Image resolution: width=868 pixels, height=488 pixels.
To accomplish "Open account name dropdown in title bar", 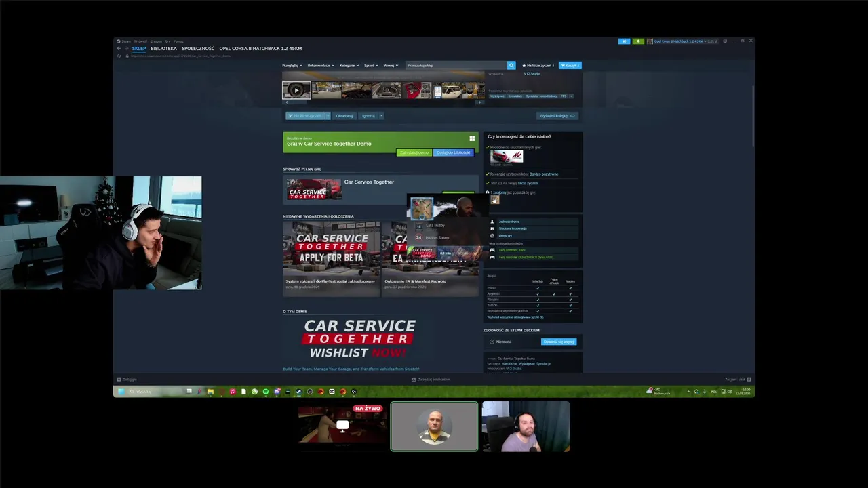I will click(x=682, y=41).
